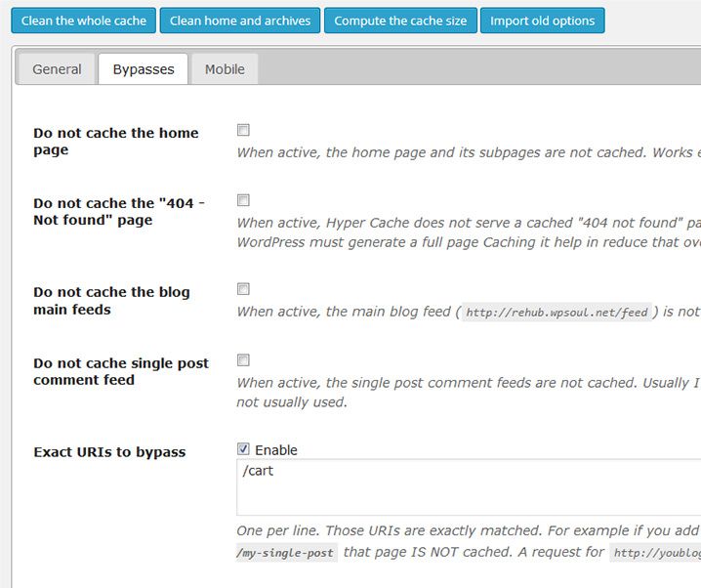Click the "Exact URIs to bypass" label
Image resolution: width=701 pixels, height=588 pixels.
[109, 452]
